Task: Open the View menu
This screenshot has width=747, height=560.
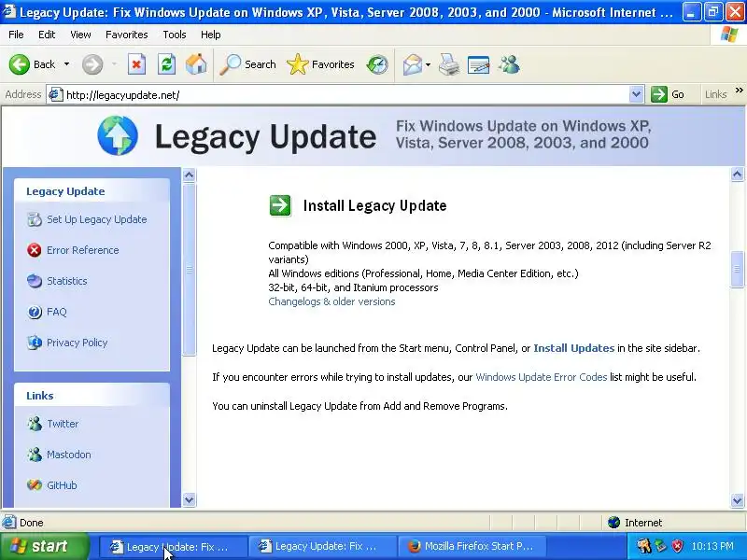Action: tap(80, 35)
